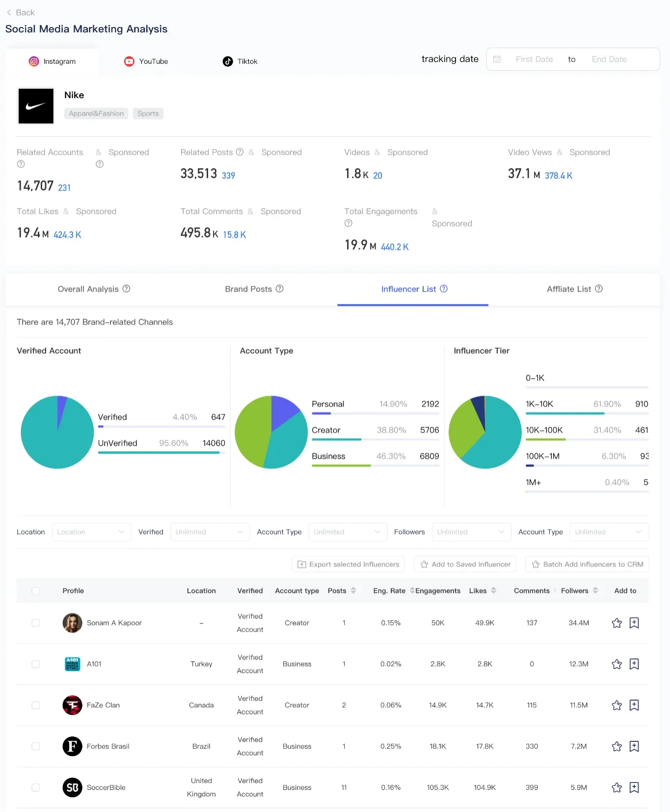Image resolution: width=670 pixels, height=812 pixels.
Task: Open the Overall Analysis tab
Action: pyautogui.click(x=94, y=289)
